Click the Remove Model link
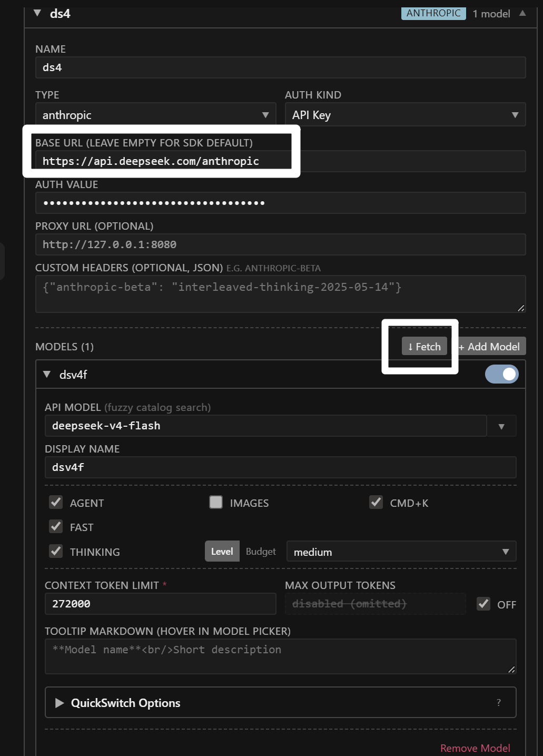The width and height of the screenshot is (543, 756). click(475, 748)
